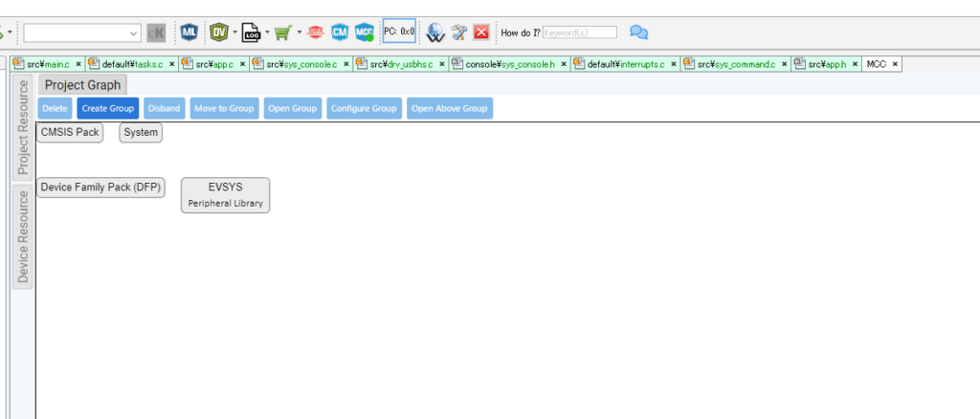Click the globe web icon
Viewport: 980px width, 419px height.
pyautogui.click(x=435, y=33)
